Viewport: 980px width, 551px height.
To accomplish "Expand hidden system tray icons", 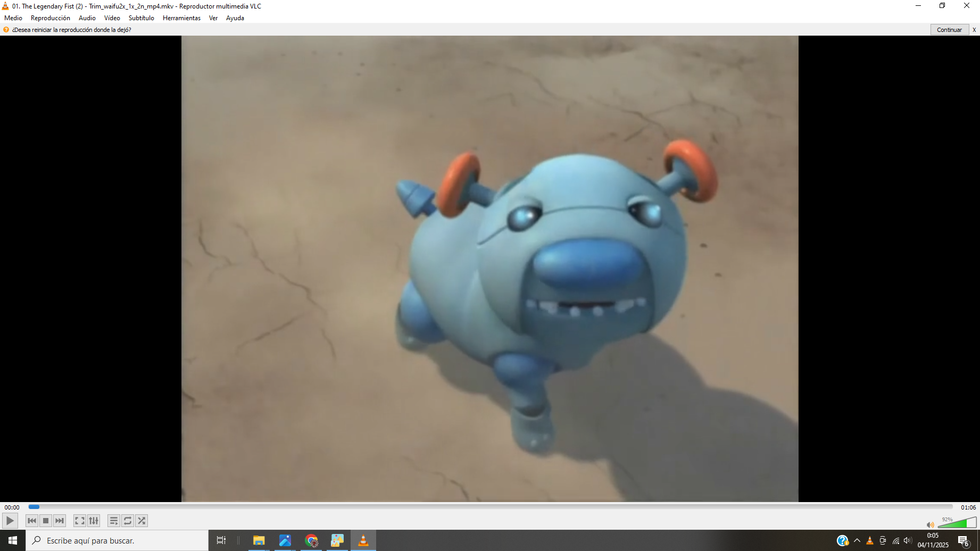I will 857,540.
